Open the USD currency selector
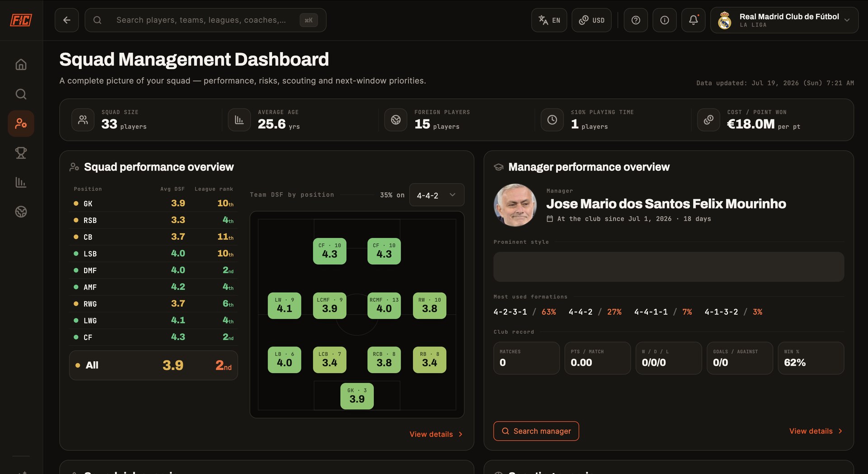Image resolution: width=868 pixels, height=474 pixels. pyautogui.click(x=591, y=20)
